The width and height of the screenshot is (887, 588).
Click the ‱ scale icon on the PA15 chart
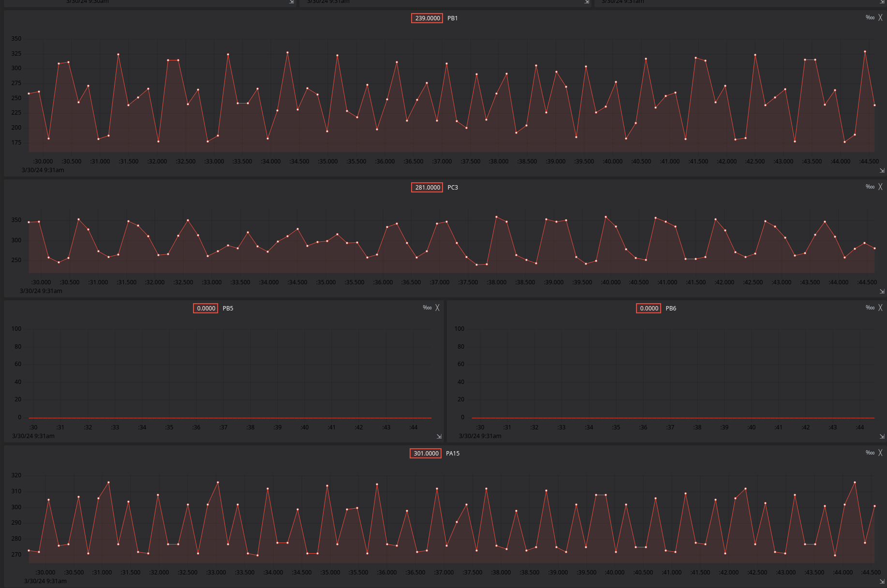pos(870,453)
